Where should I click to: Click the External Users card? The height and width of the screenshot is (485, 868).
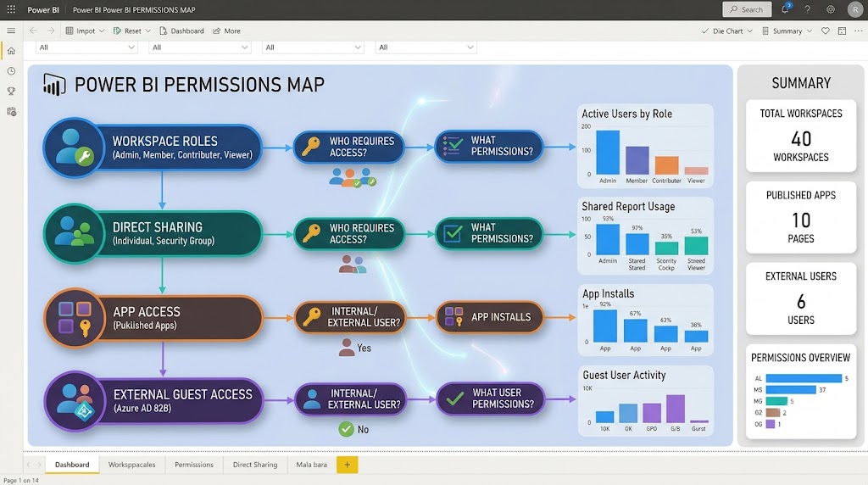(x=800, y=298)
